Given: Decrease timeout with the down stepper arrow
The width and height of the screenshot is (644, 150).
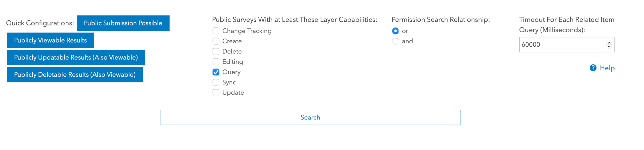Looking at the screenshot, I should tap(609, 46).
